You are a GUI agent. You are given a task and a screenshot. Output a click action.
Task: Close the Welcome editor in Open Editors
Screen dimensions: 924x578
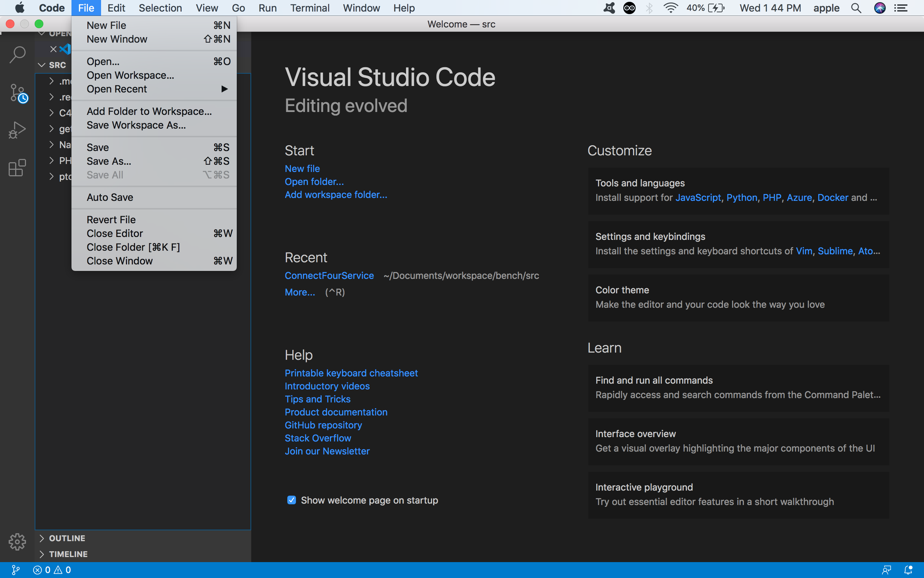[53, 49]
